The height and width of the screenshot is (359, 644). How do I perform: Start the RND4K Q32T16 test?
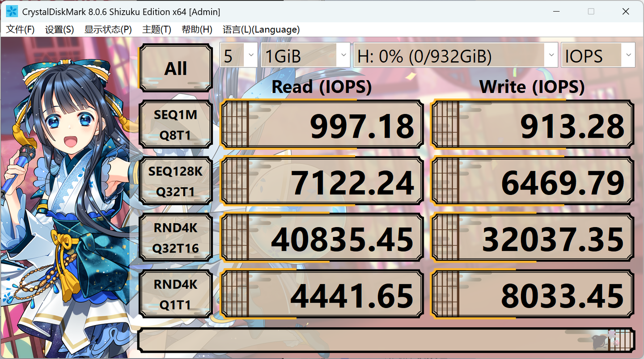[176, 237]
